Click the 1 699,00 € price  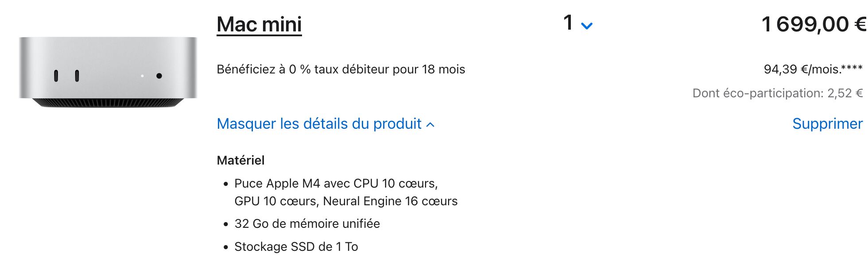[x=814, y=24]
